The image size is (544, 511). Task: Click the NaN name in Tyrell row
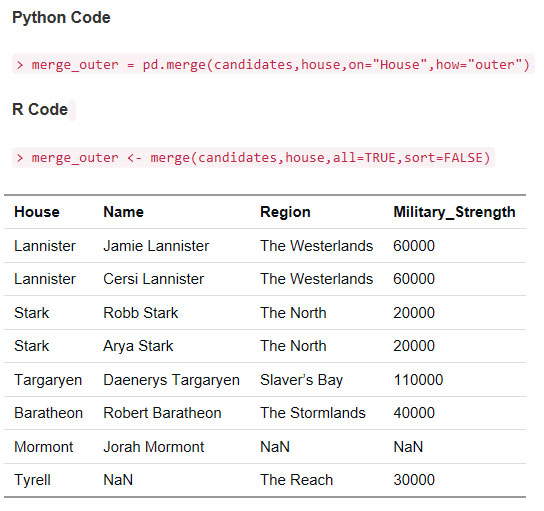[118, 480]
